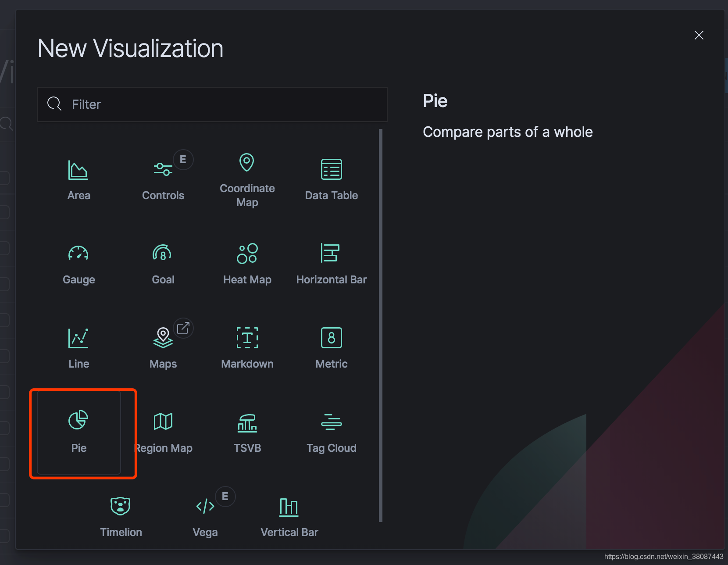
Task: Select the Timelion bear icon
Action: point(121,506)
